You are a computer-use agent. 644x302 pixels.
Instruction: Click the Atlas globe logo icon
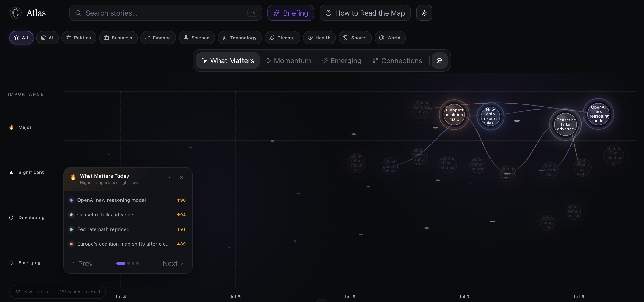pyautogui.click(x=15, y=13)
